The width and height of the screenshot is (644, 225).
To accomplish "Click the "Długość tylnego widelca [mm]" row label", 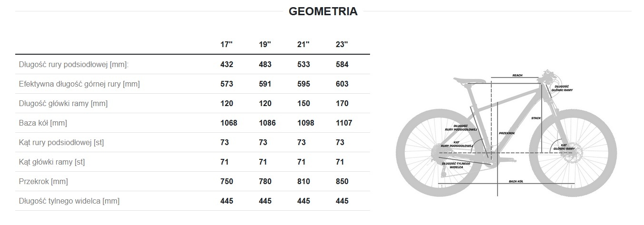I will [x=69, y=201].
